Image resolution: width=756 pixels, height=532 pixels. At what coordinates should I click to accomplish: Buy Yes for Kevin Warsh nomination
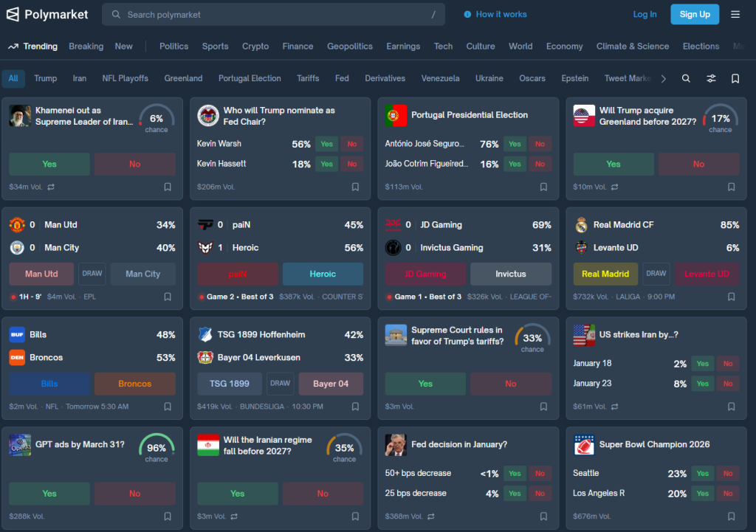point(326,144)
